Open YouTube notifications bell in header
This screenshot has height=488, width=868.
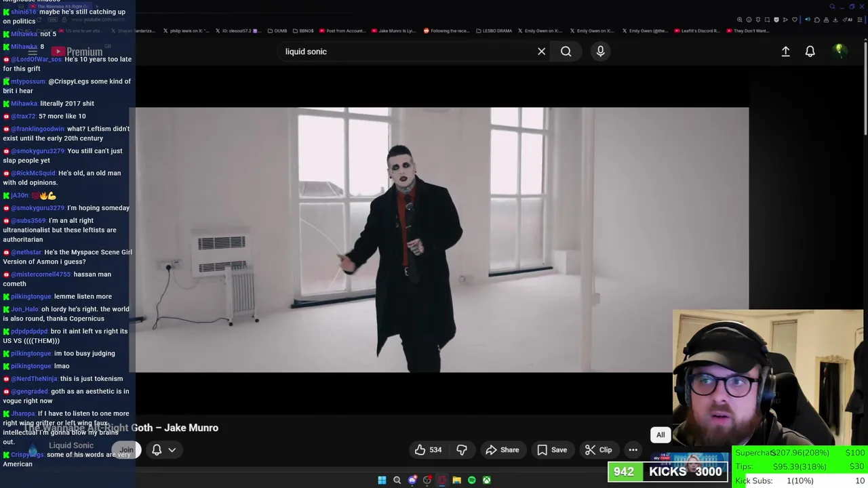(810, 52)
